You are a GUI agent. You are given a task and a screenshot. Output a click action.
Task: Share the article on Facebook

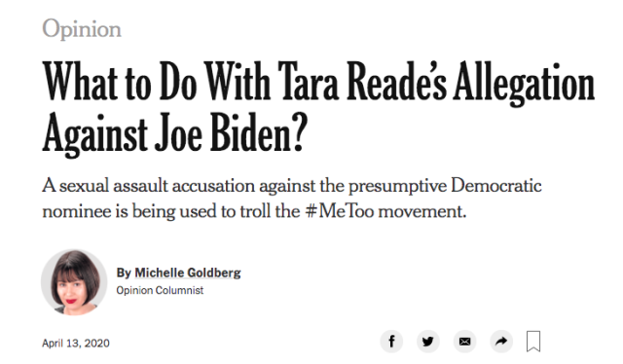tap(391, 342)
